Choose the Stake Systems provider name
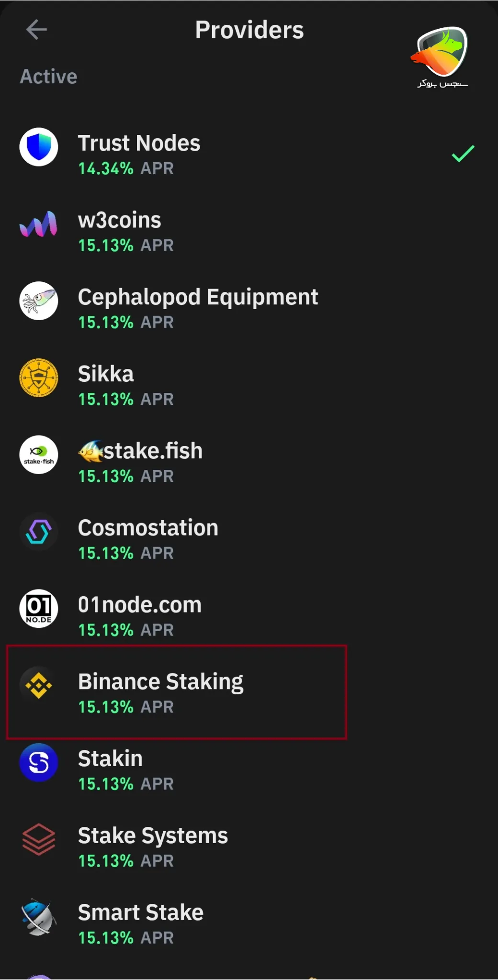The height and width of the screenshot is (980, 498). pos(153,836)
